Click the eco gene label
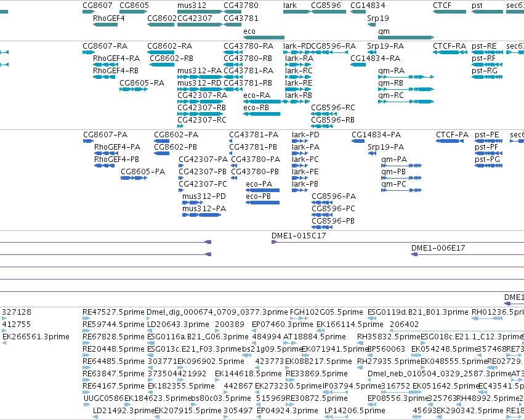The image size is (524, 420). coord(249,31)
